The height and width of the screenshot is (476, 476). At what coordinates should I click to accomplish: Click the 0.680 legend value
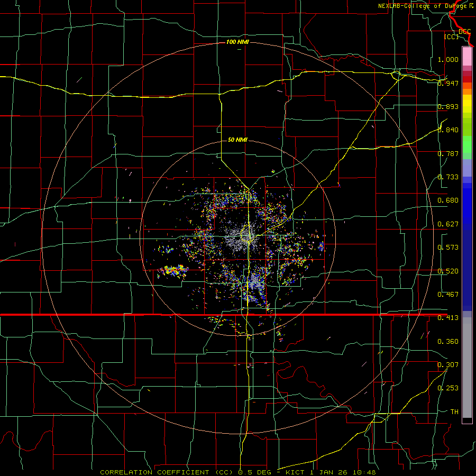click(x=448, y=200)
